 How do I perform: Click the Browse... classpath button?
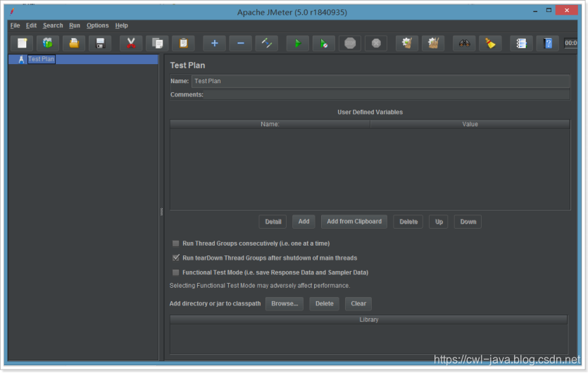click(x=284, y=303)
